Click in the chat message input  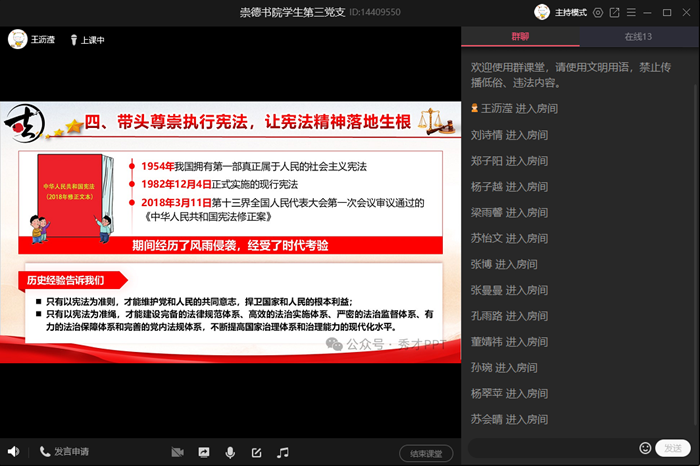(550, 448)
